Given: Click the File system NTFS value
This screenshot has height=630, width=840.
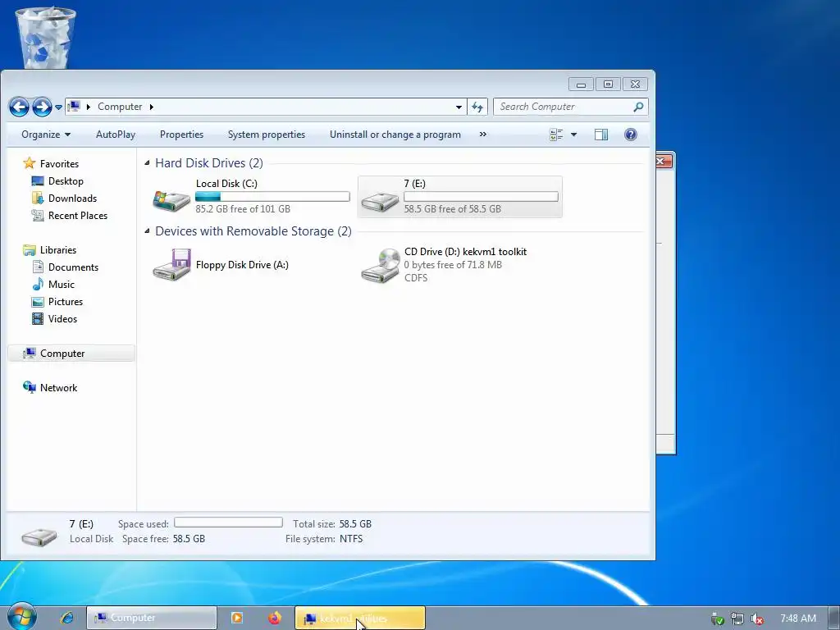Looking at the screenshot, I should [x=351, y=538].
